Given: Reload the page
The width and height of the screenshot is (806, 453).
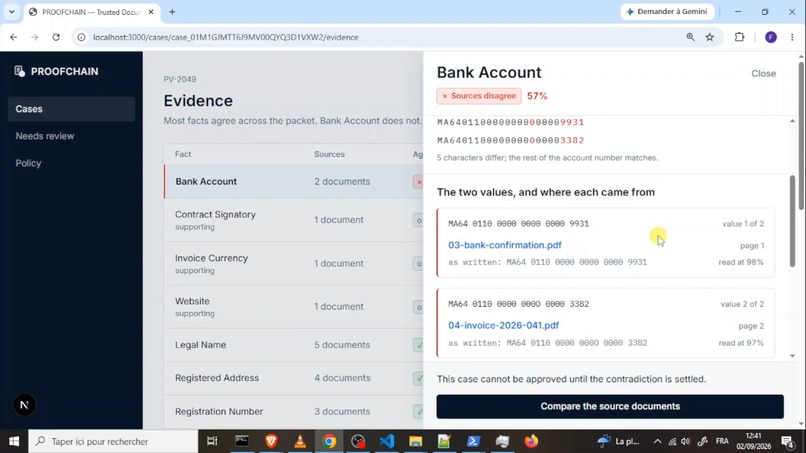Looking at the screenshot, I should (x=56, y=37).
